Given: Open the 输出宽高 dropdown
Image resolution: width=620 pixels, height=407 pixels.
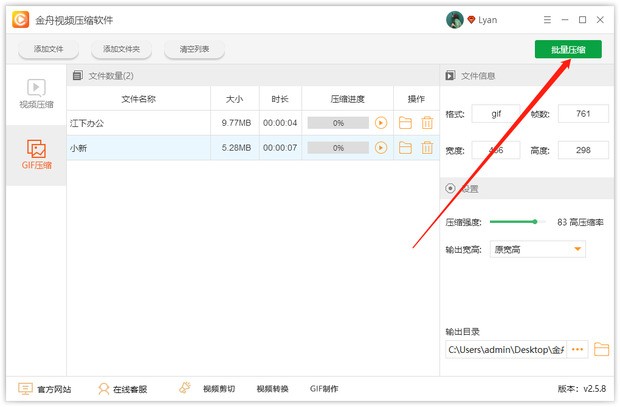Looking at the screenshot, I should (537, 249).
